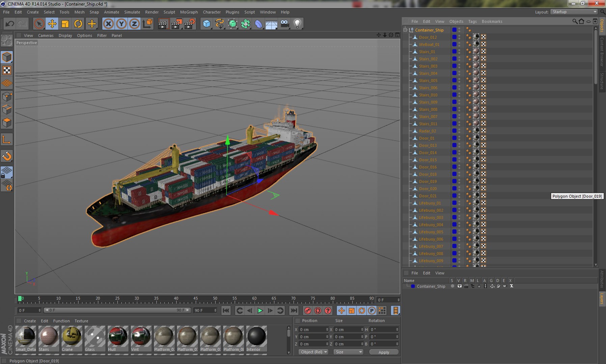The height and width of the screenshot is (364, 606).
Task: Select the Move tool
Action: 52,24
